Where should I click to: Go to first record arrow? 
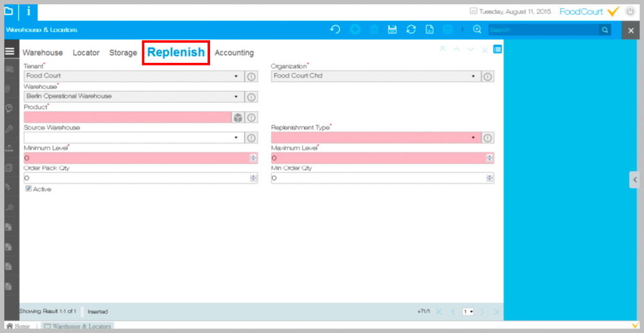[442, 49]
